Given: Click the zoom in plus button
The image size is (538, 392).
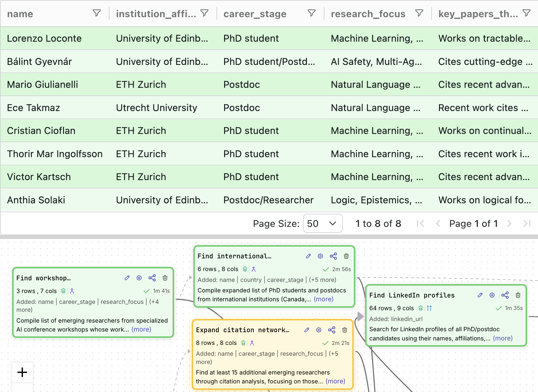Looking at the screenshot, I should pyautogui.click(x=22, y=372).
